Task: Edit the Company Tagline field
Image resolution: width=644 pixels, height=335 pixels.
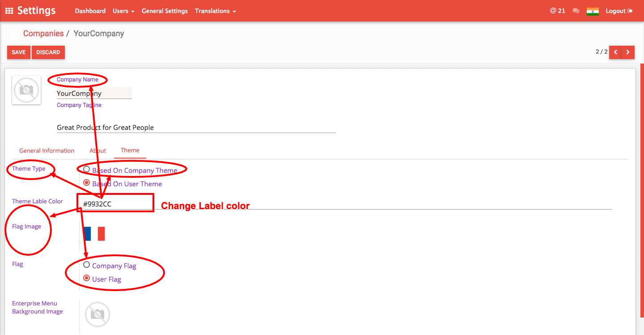Action: [x=196, y=127]
